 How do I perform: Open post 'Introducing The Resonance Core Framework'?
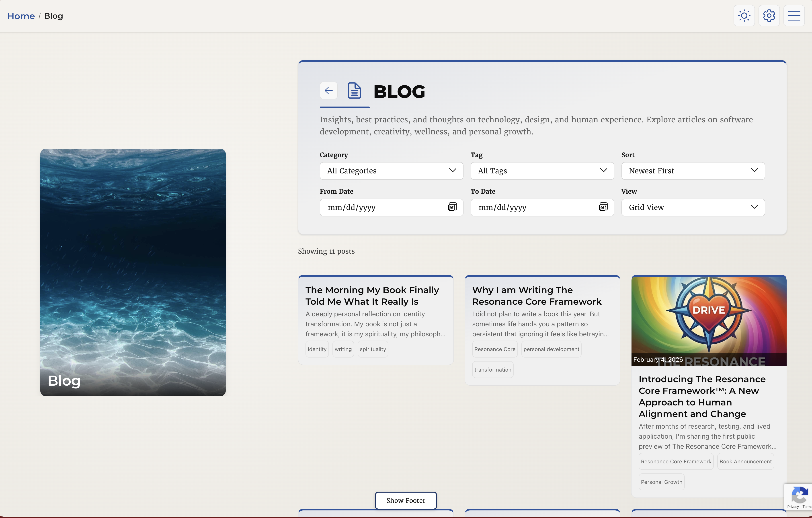(702, 396)
